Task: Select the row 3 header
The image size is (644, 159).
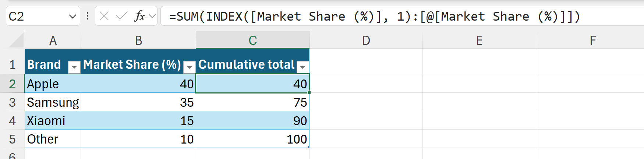Action: click(12, 102)
